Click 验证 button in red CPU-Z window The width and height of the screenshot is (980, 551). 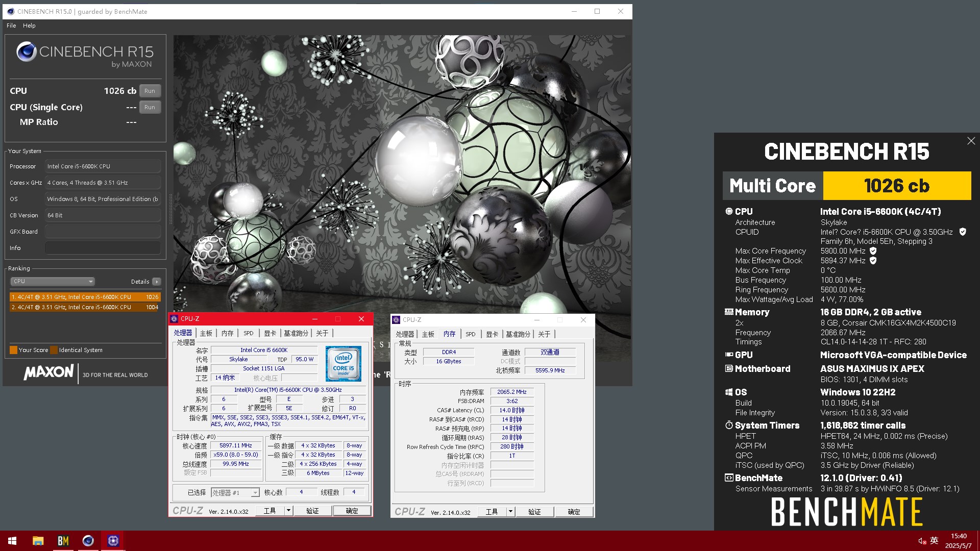(x=312, y=511)
